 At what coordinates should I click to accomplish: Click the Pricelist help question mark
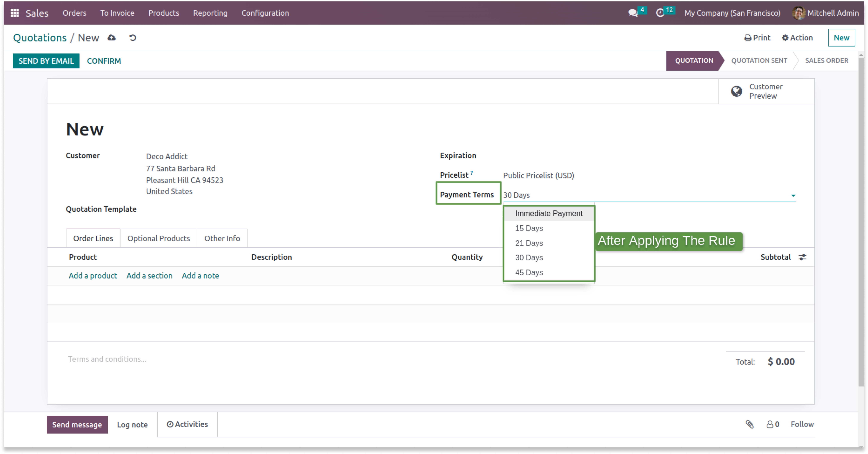(x=472, y=173)
